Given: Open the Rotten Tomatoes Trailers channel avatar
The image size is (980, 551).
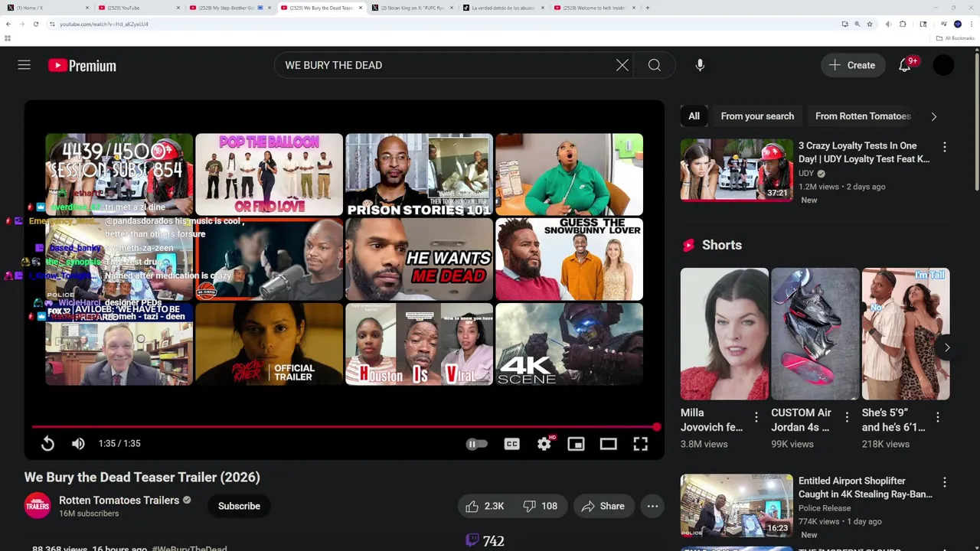Looking at the screenshot, I should pos(37,506).
